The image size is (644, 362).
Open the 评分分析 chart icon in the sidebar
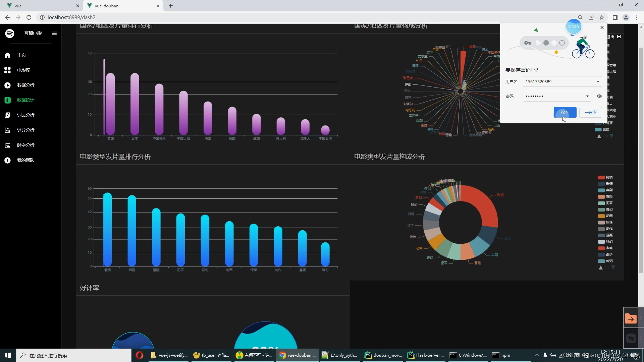point(7,130)
